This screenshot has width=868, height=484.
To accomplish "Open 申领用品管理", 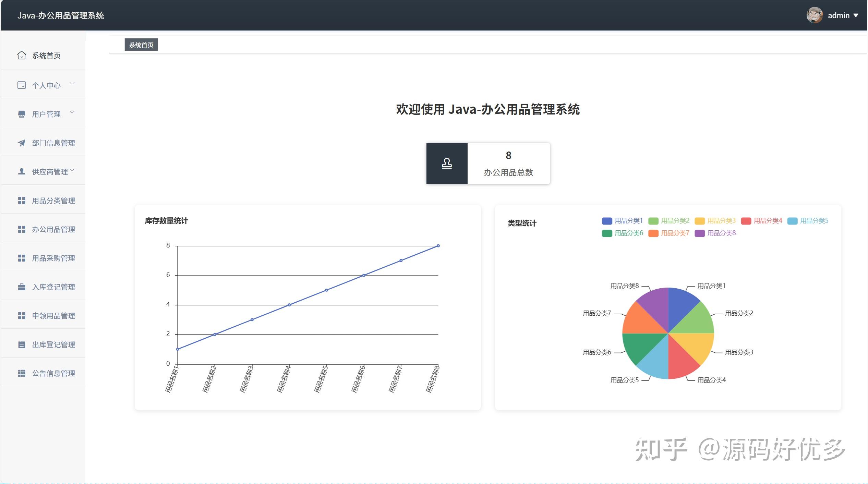I will click(x=53, y=315).
